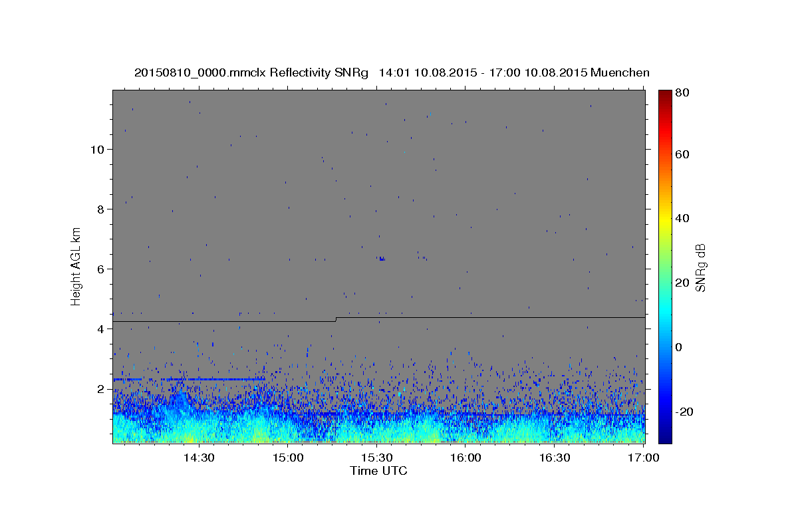
Task: Click the colorbar value -20
Action: click(686, 412)
